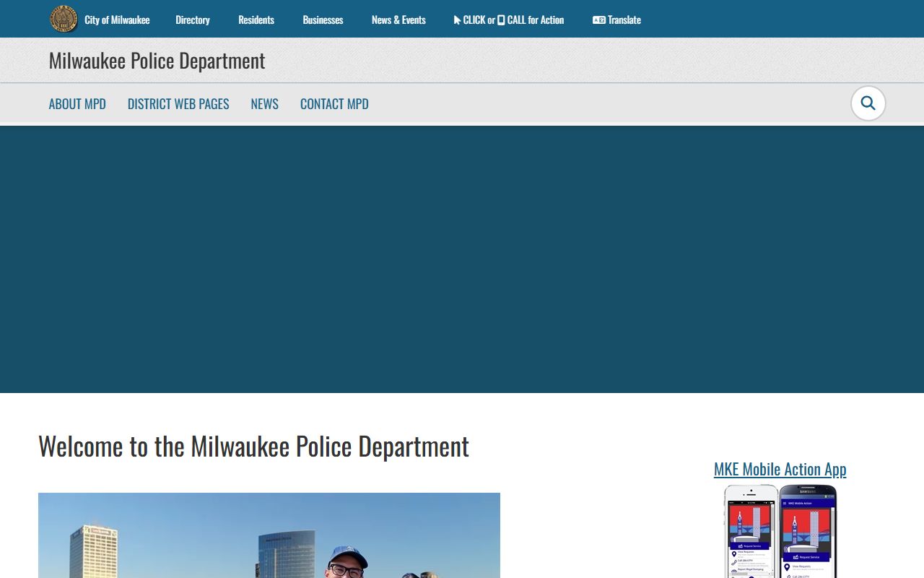Go to City of Milwaukee home link
The width and height of the screenshot is (924, 578).
point(117,20)
